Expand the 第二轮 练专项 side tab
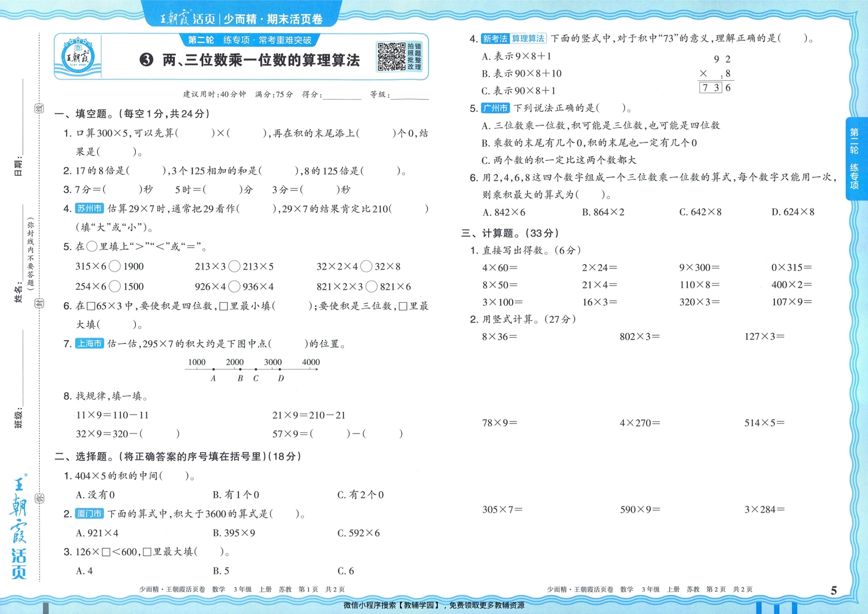The image size is (868, 614). (857, 159)
